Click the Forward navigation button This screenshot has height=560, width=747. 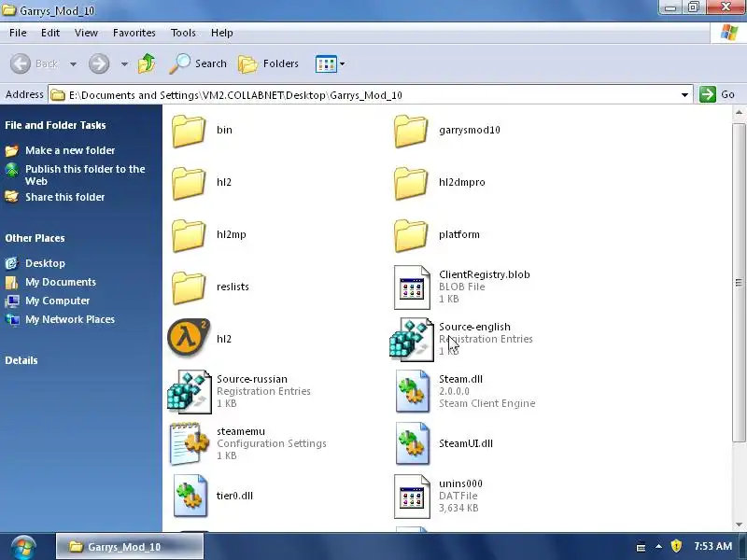99,63
